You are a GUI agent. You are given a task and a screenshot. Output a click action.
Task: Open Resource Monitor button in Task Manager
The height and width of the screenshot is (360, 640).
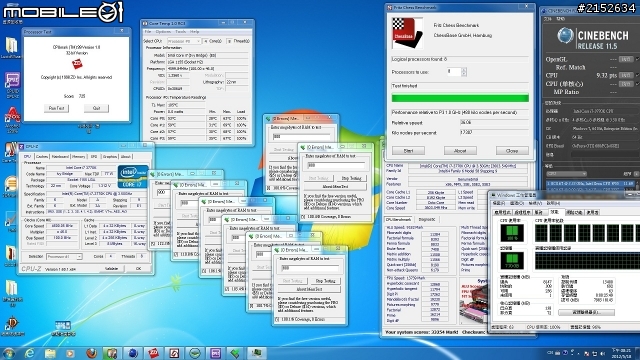[x=587, y=312]
